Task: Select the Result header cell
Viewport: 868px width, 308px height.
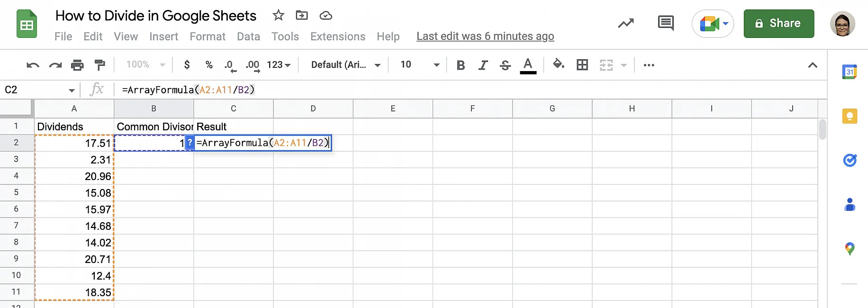Action: click(x=234, y=127)
